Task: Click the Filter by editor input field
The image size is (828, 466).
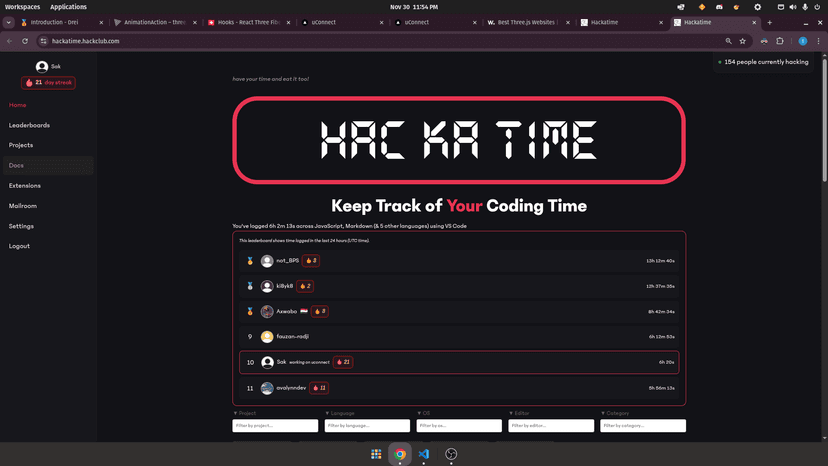Action: coord(551,426)
